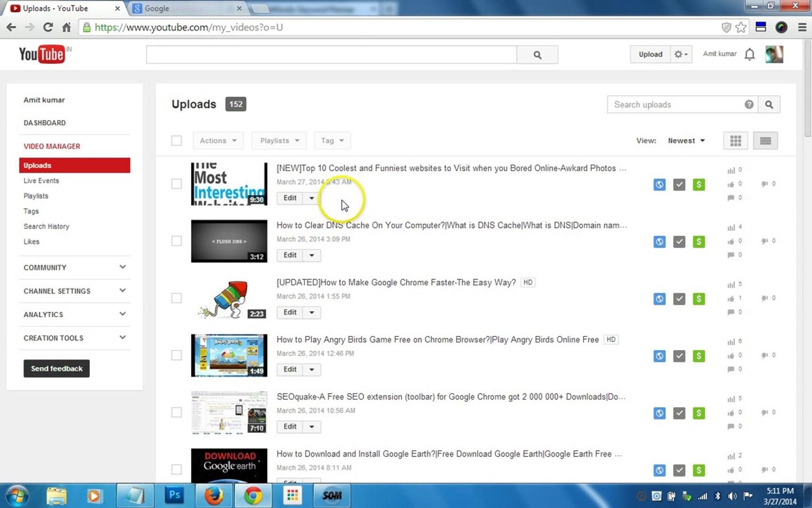Click the search magnifier button in YouTube header

(x=538, y=55)
